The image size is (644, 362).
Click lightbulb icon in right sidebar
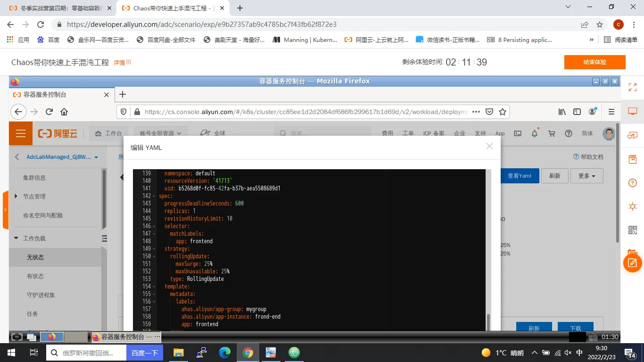click(633, 206)
